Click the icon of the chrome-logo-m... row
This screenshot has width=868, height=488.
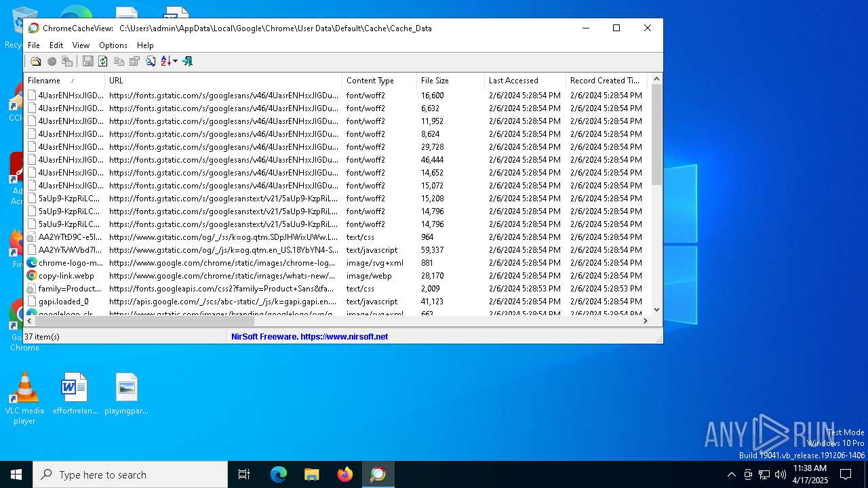coord(31,263)
